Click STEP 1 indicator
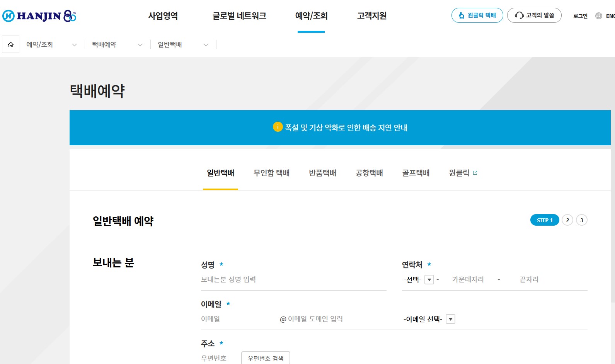The width and height of the screenshot is (615, 364). (545, 220)
